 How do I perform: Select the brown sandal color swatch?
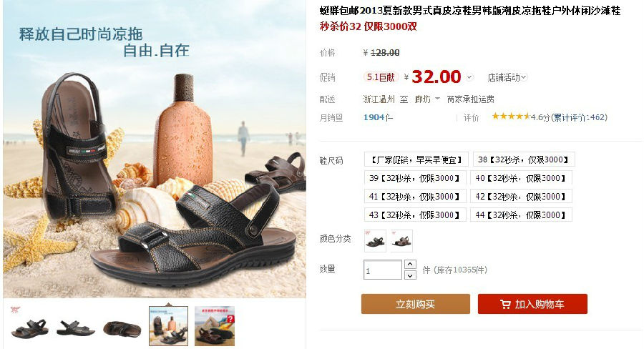click(401, 241)
